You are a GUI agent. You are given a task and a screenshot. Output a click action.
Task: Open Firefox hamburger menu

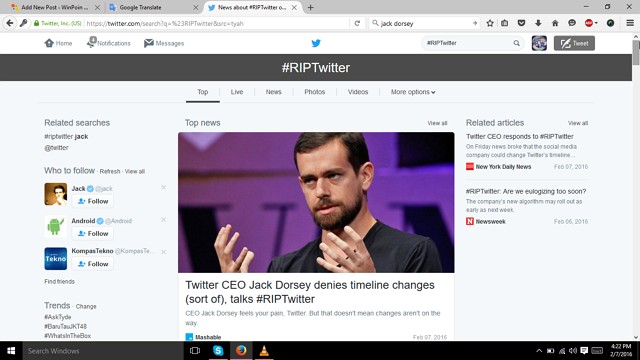630,23
